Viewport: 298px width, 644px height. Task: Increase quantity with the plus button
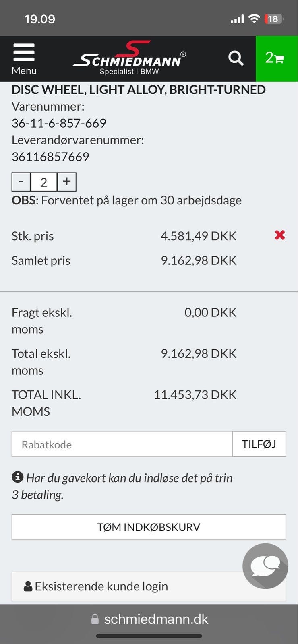tap(67, 182)
